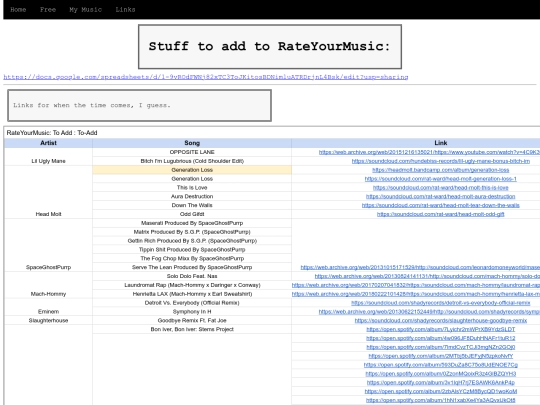540x405 pixels.
Task: Select the Odd Gift song cell
Action: [192, 214]
